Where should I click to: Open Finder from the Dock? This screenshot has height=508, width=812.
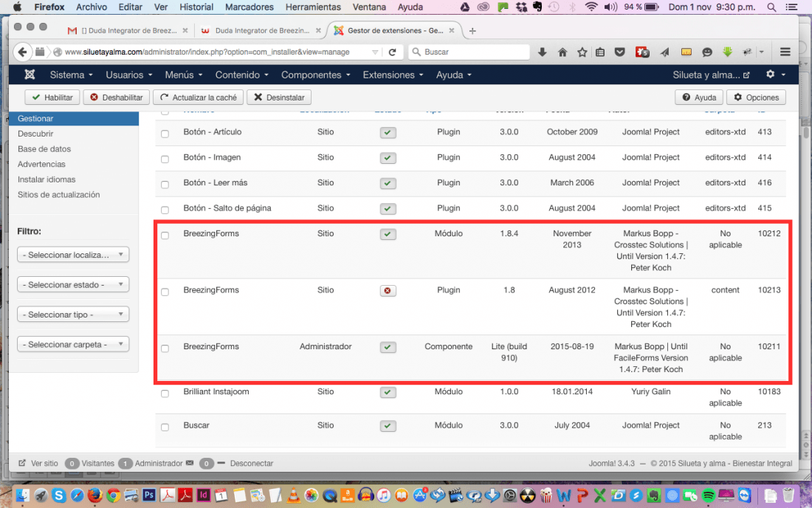[22, 495]
